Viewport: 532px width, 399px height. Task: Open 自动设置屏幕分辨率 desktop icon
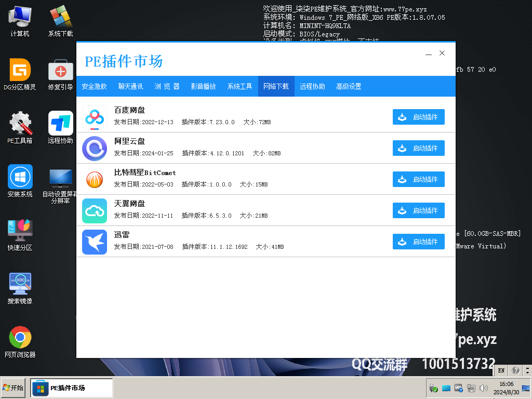[60, 185]
